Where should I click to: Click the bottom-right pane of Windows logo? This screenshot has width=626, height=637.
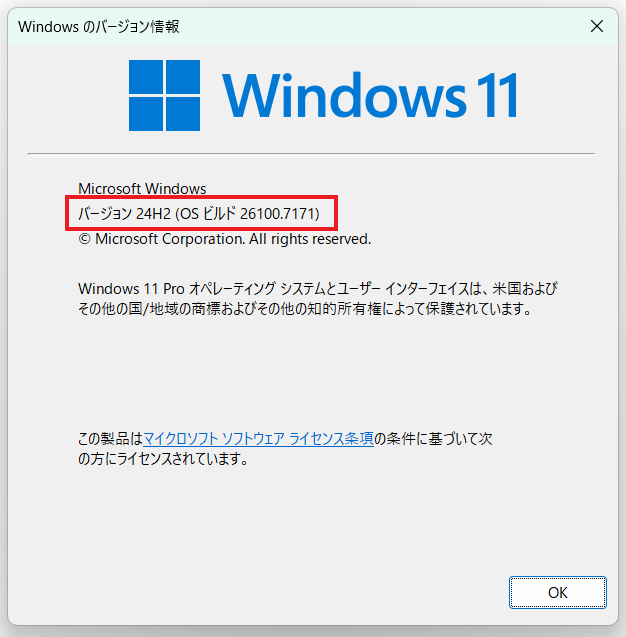pos(183,114)
